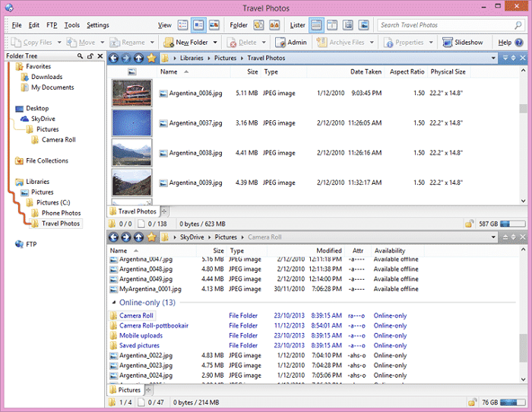
Task: Click the Favorites star in the Travel Photos pane
Action: click(151, 58)
